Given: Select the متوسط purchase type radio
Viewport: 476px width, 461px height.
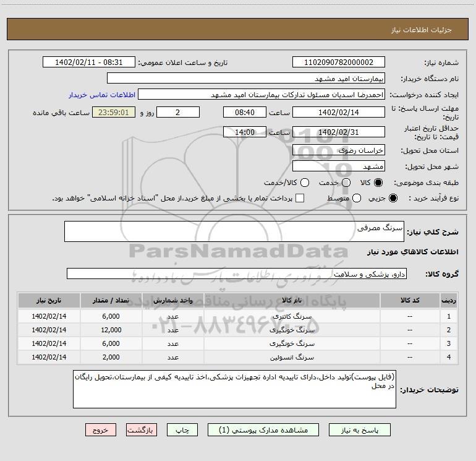Looking at the screenshot, I should pyautogui.click(x=357, y=198).
